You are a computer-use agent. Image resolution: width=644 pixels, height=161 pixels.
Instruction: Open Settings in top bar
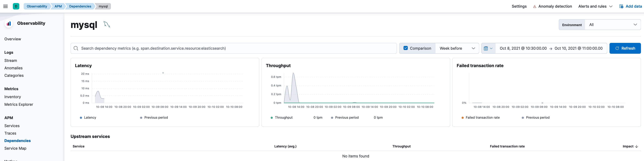[x=519, y=6]
